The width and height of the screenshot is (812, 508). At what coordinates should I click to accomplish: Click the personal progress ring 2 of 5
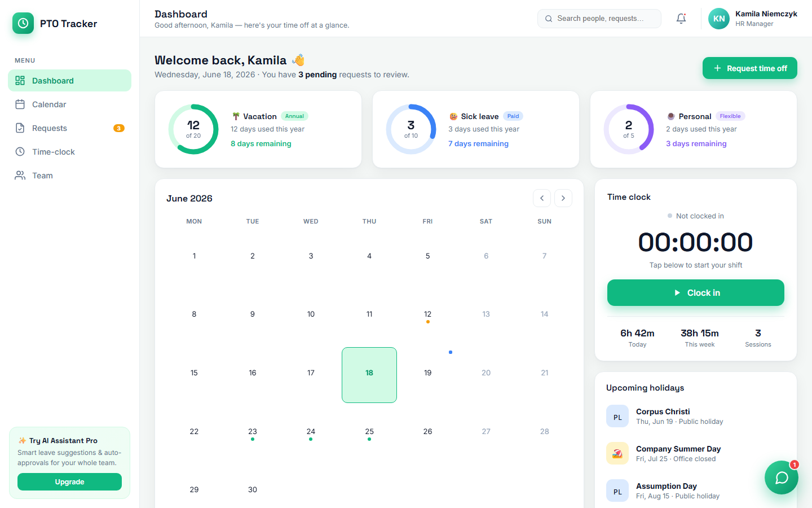(629, 129)
